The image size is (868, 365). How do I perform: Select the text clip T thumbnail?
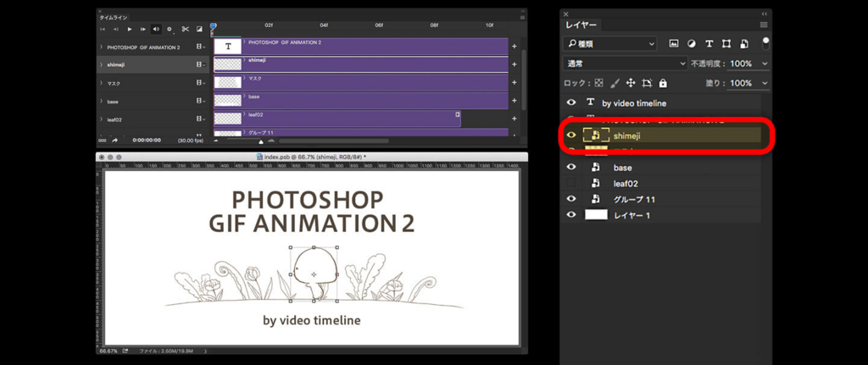point(228,47)
